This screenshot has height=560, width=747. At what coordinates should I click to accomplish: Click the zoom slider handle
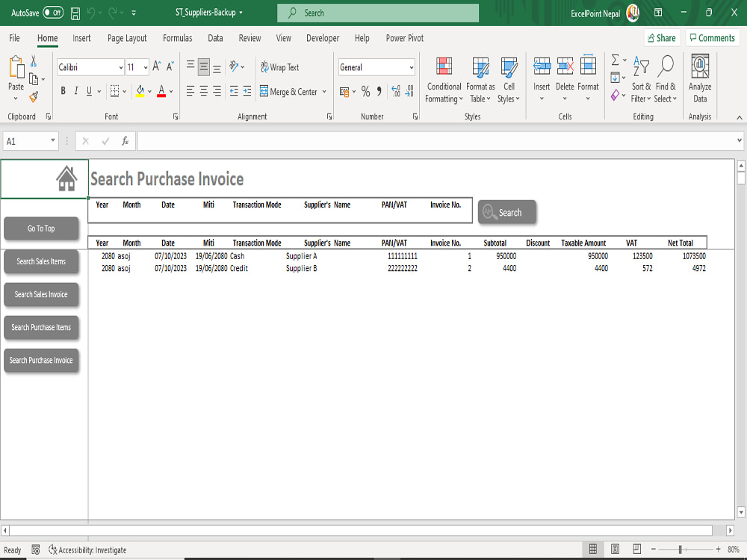pyautogui.click(x=681, y=550)
